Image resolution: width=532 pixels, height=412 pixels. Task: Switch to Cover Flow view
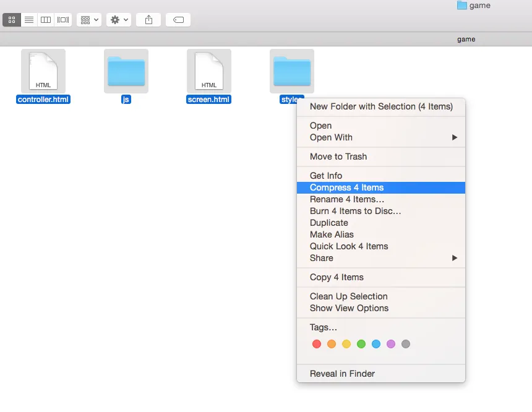click(x=62, y=20)
